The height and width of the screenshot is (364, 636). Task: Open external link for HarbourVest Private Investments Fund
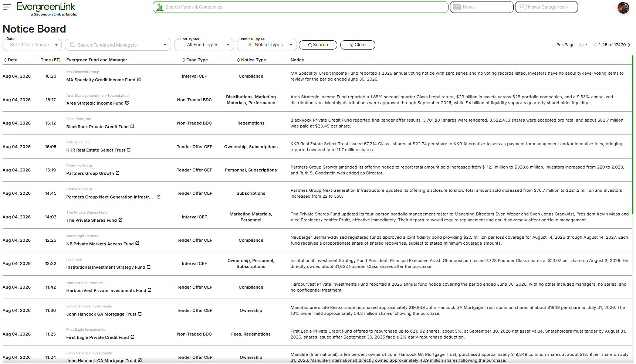(150, 290)
